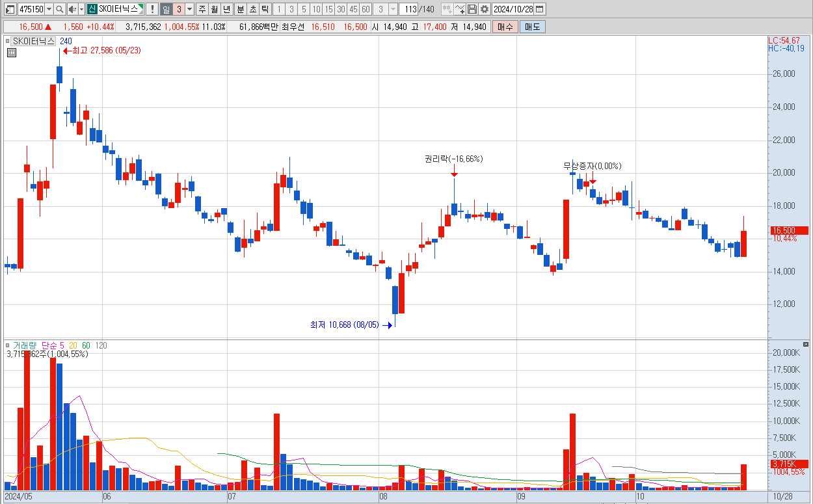Switch to 주 weekly chart
The image size is (813, 504).
pos(202,9)
